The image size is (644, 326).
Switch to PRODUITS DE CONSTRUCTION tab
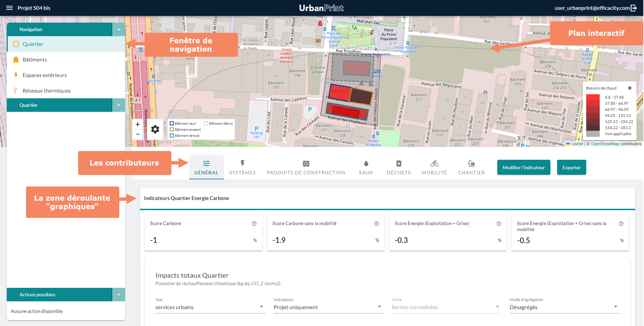pyautogui.click(x=306, y=167)
